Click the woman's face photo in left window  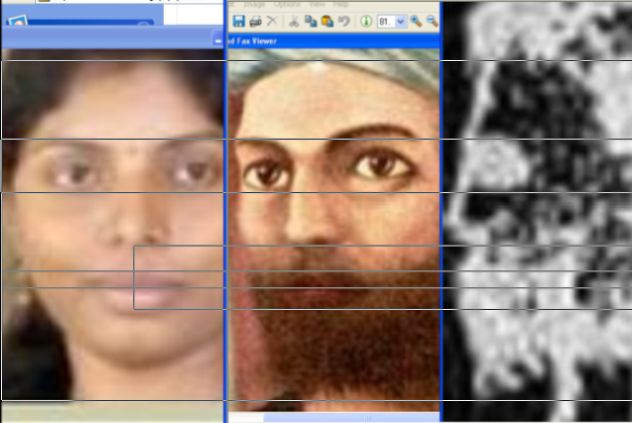[113, 224]
